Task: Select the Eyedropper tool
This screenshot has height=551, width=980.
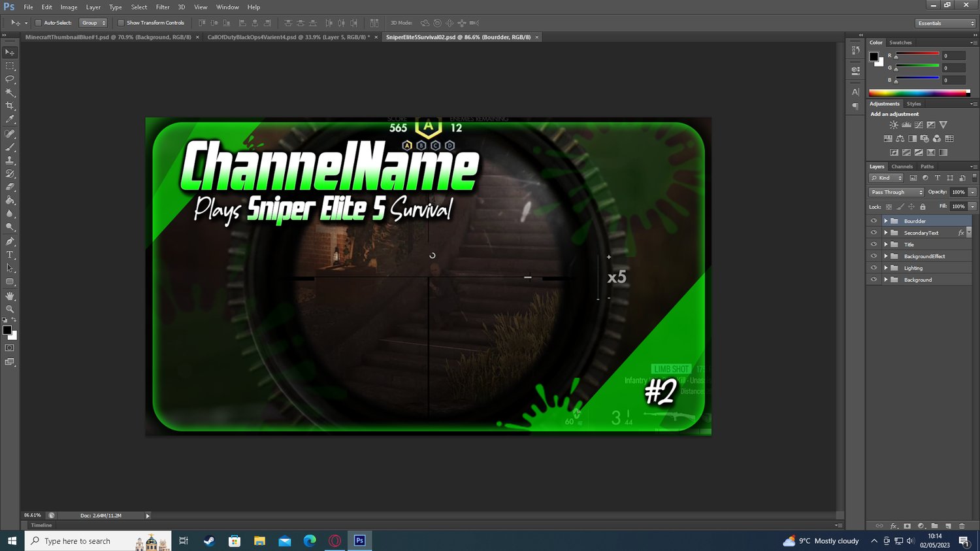Action: (10, 120)
